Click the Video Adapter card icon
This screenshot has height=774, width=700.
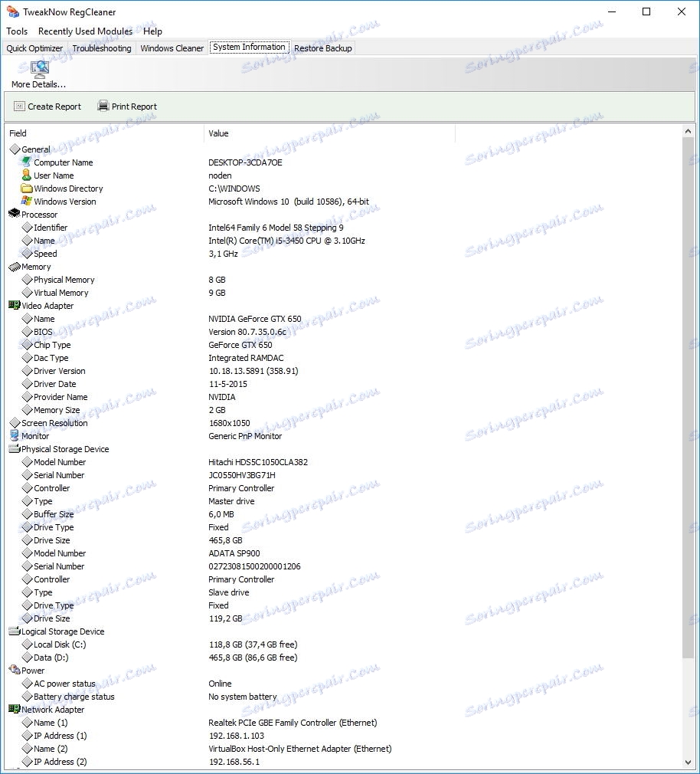coord(15,305)
